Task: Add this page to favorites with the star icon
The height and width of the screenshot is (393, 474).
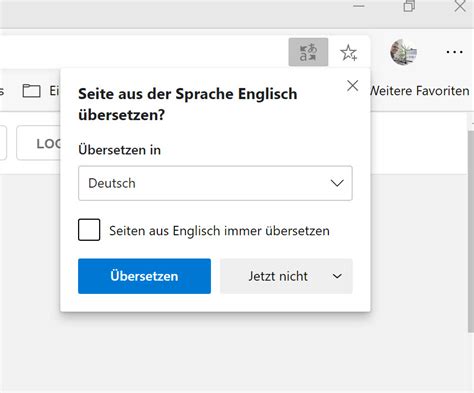Action: [348, 53]
